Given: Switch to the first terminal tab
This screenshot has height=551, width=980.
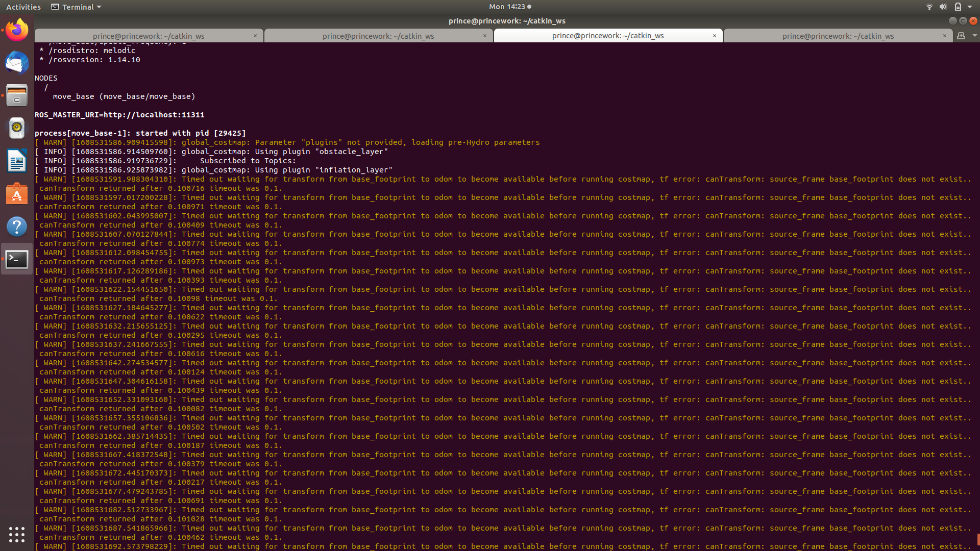Looking at the screenshot, I should click(149, 36).
